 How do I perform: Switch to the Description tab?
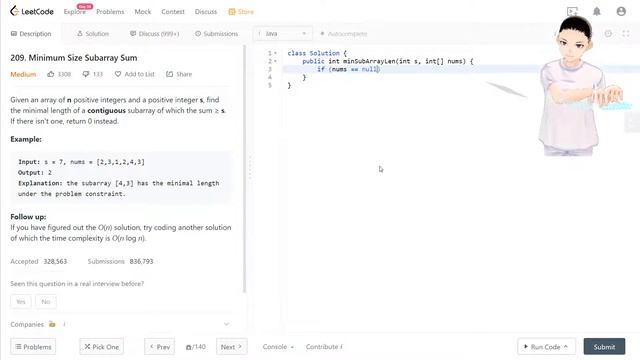31,33
